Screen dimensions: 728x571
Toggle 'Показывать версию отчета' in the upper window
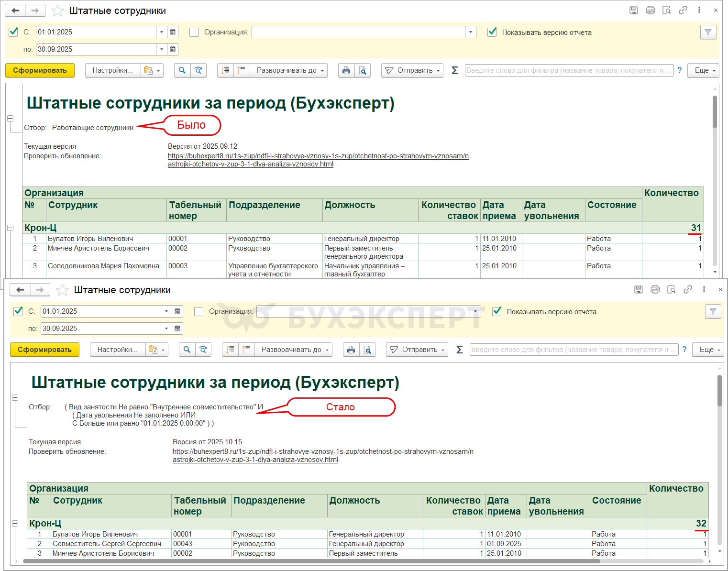[x=492, y=32]
